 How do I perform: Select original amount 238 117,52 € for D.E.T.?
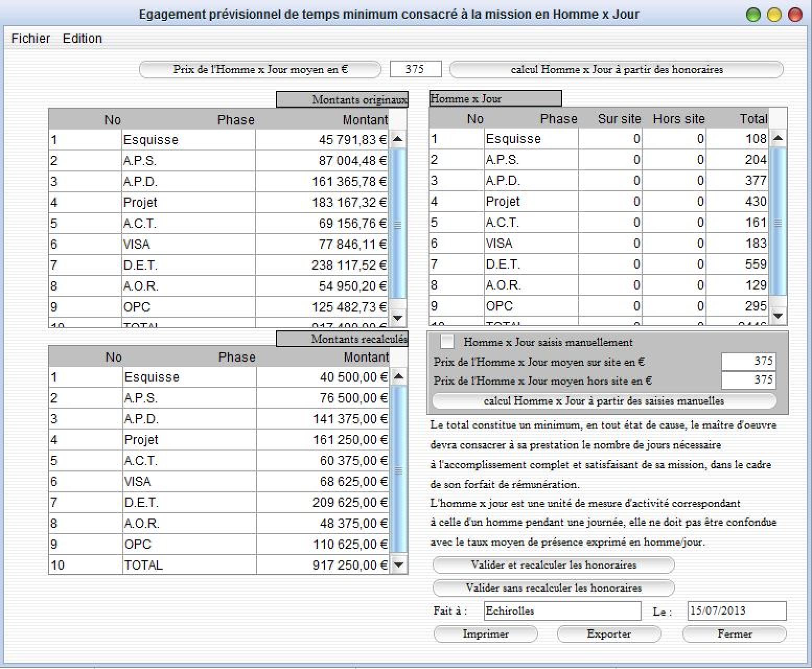click(x=322, y=265)
